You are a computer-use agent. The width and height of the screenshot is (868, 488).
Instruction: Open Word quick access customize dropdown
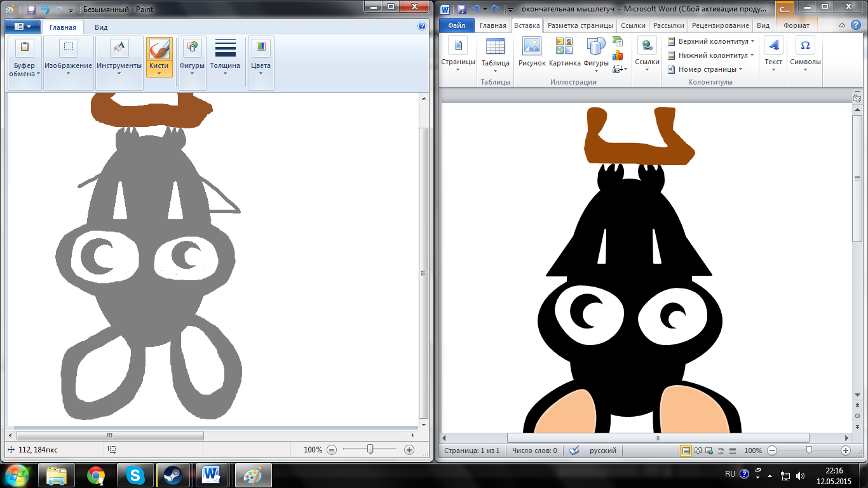[x=510, y=10]
